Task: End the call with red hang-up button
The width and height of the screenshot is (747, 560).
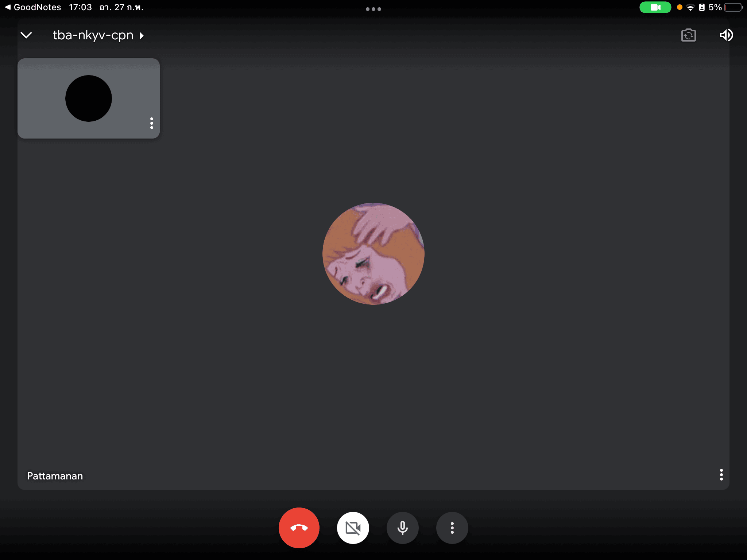Action: tap(299, 528)
